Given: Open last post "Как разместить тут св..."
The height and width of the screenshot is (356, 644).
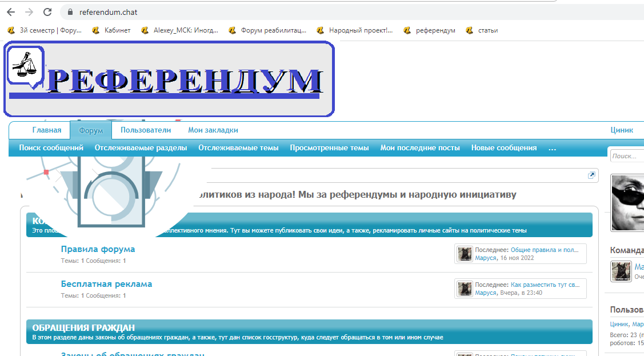Looking at the screenshot, I should [x=545, y=285].
